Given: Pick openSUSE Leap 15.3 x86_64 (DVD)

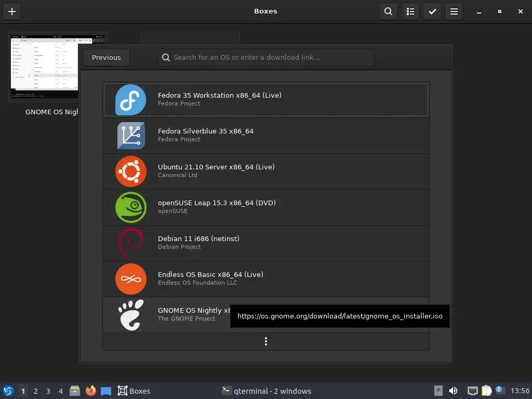Looking at the screenshot, I should (x=265, y=207).
